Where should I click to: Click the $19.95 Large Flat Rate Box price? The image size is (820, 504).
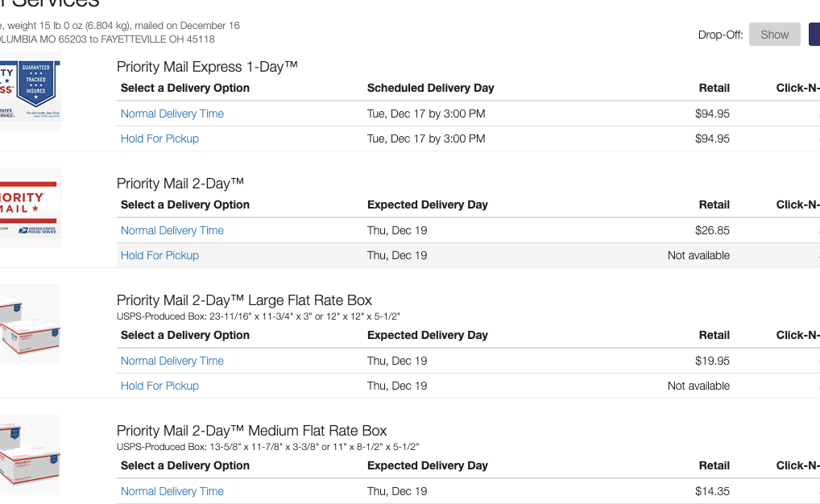click(x=712, y=361)
